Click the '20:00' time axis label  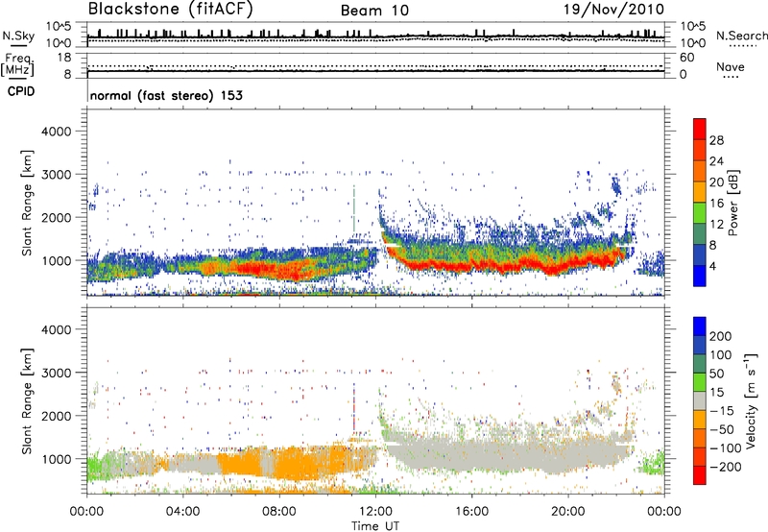(567, 512)
